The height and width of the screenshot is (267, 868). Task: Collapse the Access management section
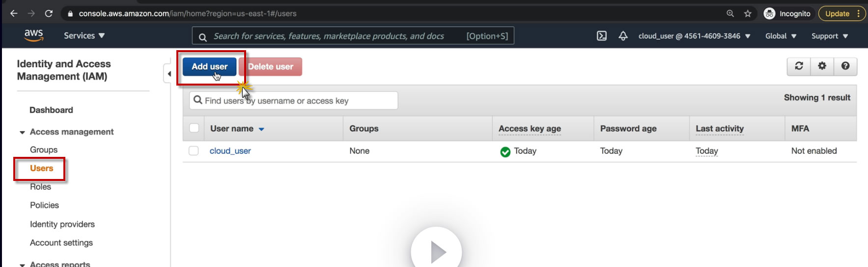[22, 132]
